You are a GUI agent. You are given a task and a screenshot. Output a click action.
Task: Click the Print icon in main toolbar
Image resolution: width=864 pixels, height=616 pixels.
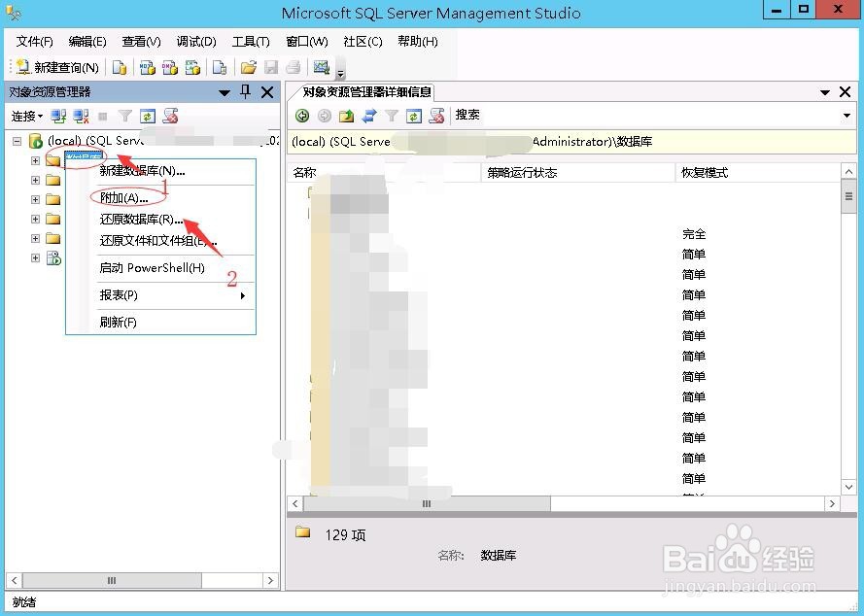click(294, 67)
